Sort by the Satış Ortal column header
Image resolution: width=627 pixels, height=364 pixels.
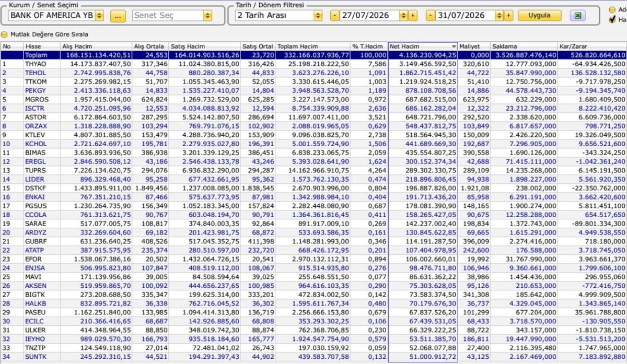[x=258, y=46]
